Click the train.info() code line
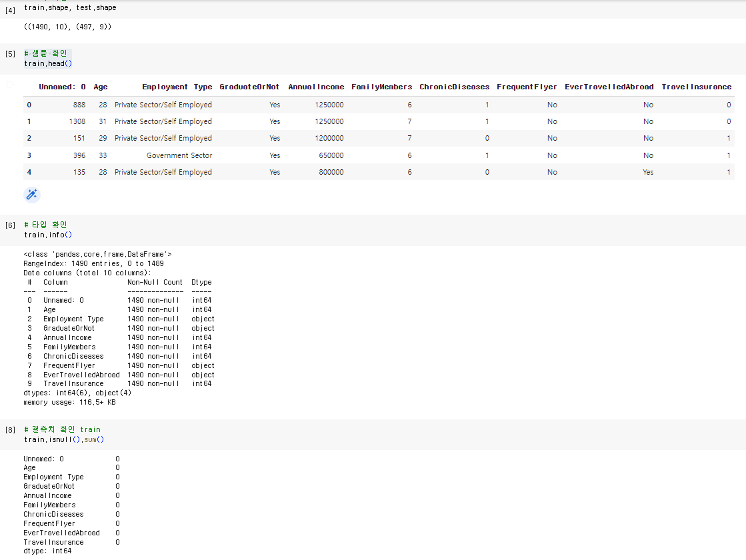This screenshot has width=746, height=560. (47, 235)
